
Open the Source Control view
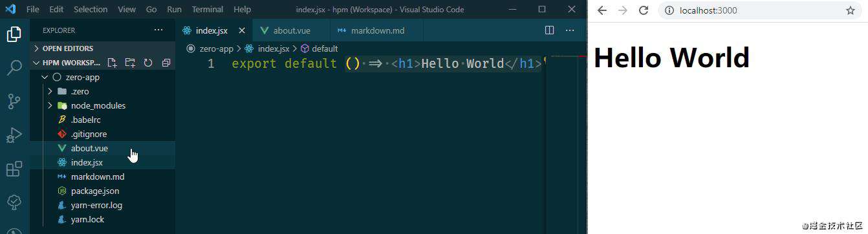14,101
